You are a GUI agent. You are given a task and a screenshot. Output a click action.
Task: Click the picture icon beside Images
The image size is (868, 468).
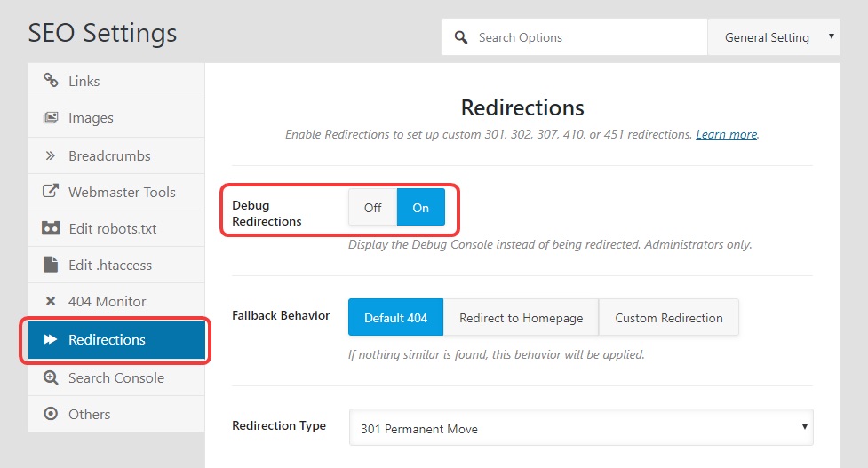click(x=51, y=118)
